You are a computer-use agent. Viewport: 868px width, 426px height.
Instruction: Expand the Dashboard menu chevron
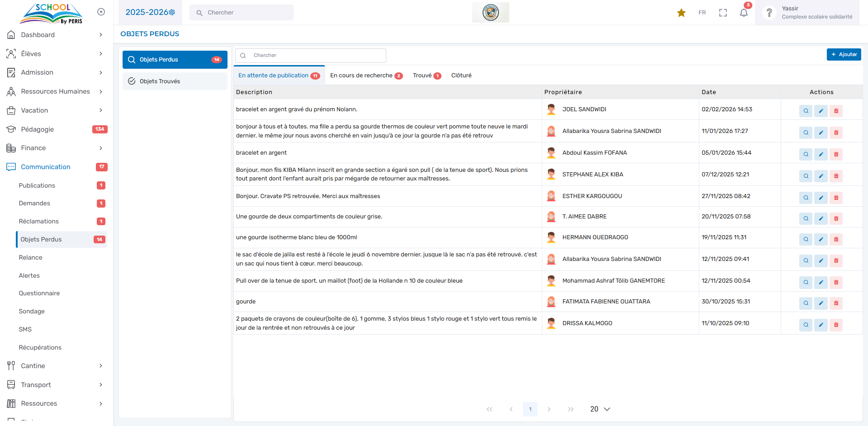[100, 35]
